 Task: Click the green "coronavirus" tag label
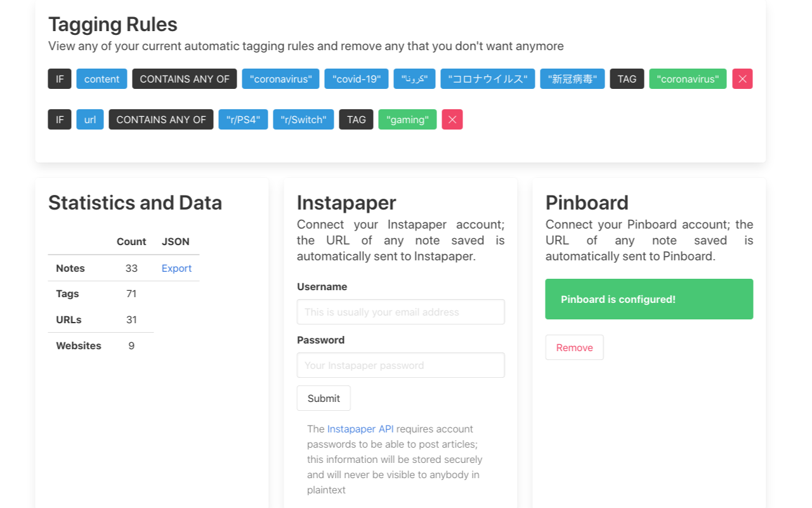click(x=688, y=79)
